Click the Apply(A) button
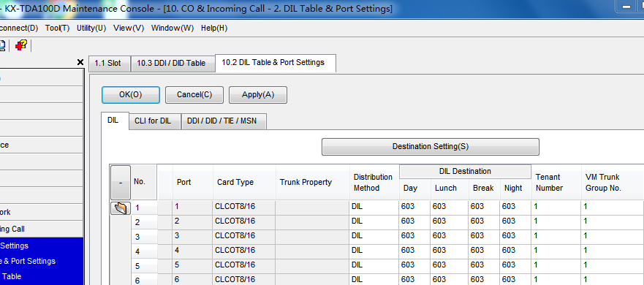Screen dimensions: 644x285 tap(258, 95)
